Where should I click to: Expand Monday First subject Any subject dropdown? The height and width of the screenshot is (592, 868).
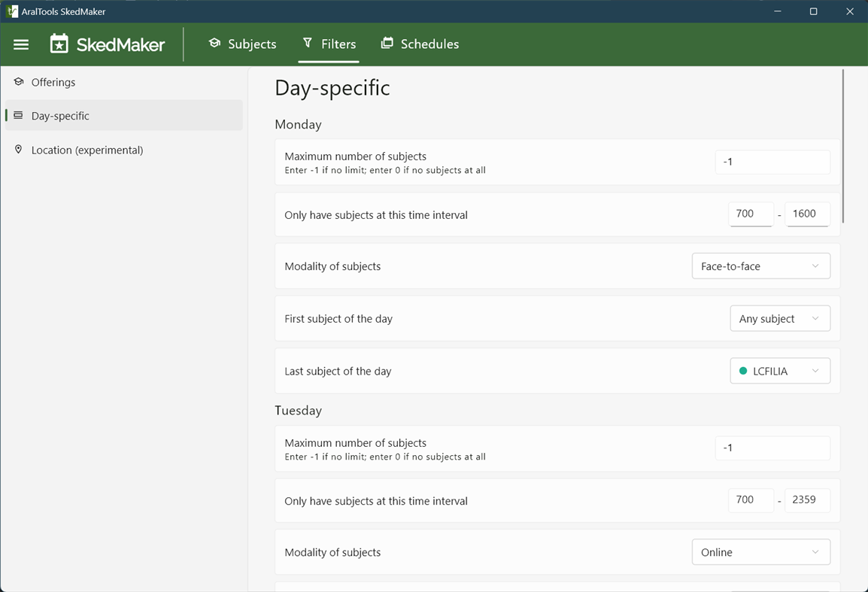coord(779,319)
